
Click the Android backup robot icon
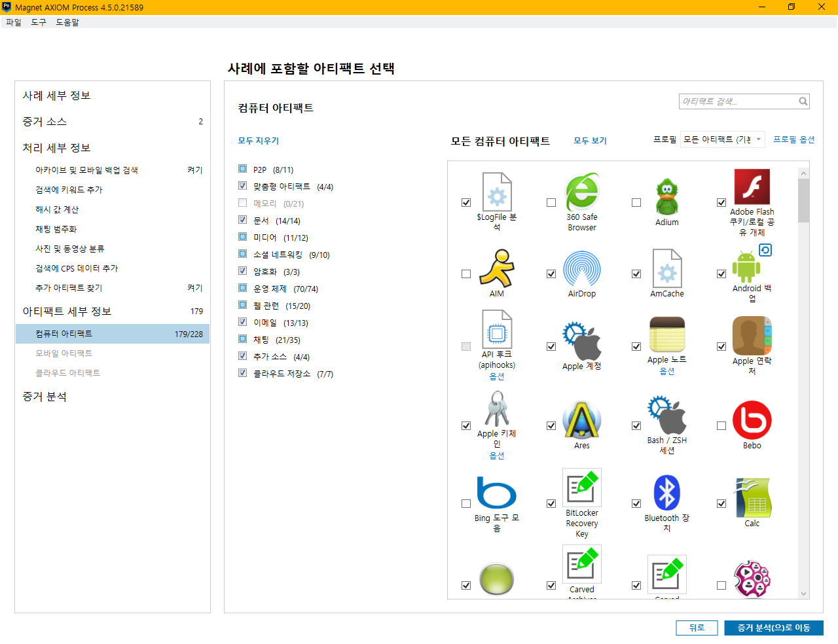click(746, 267)
